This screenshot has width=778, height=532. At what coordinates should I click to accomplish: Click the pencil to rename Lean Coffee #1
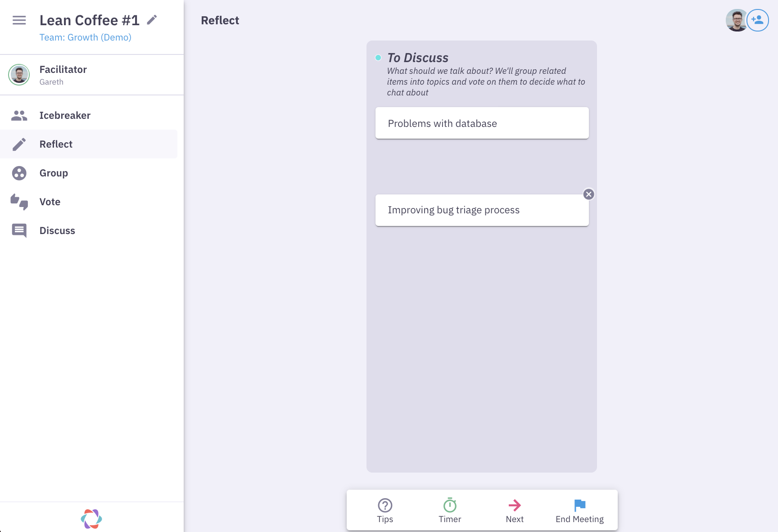point(152,19)
